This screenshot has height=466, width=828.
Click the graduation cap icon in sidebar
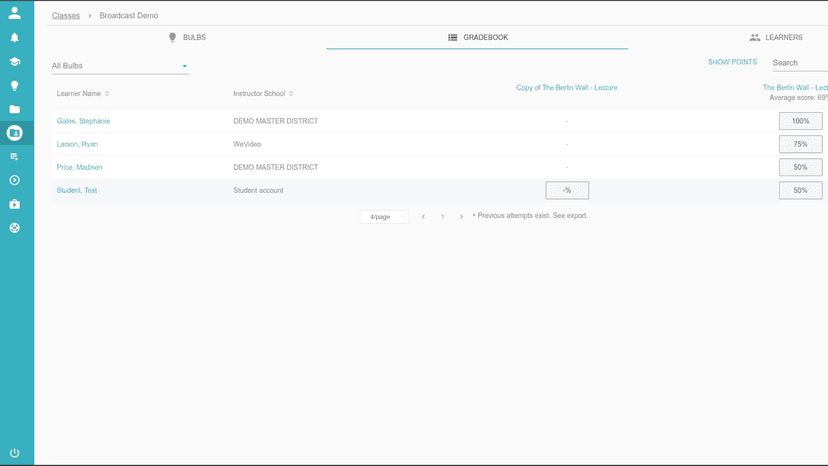pos(14,62)
